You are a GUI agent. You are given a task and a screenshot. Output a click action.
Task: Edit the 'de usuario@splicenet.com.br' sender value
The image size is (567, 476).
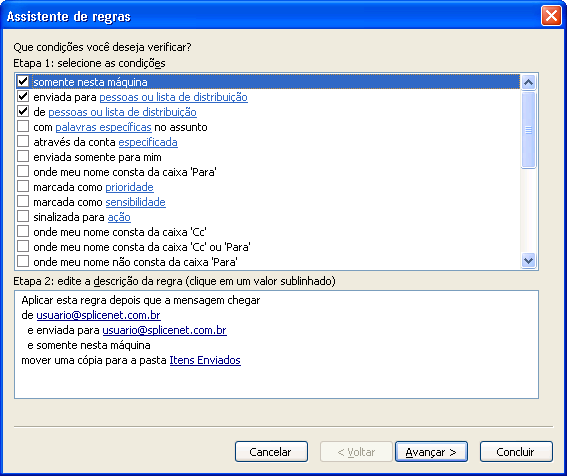click(98, 315)
